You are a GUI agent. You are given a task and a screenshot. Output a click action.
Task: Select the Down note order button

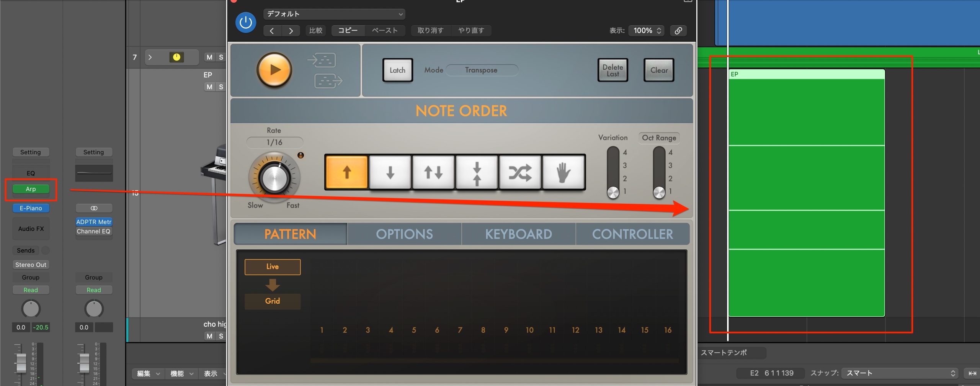click(390, 172)
